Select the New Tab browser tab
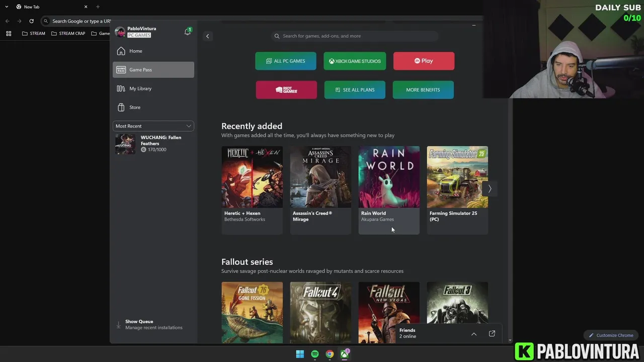This screenshot has width=644, height=362. pyautogui.click(x=51, y=7)
